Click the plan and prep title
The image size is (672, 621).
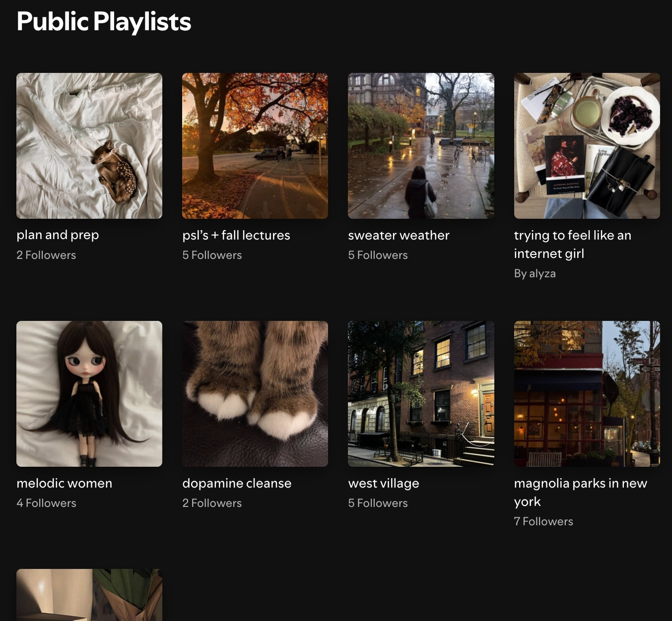click(58, 235)
